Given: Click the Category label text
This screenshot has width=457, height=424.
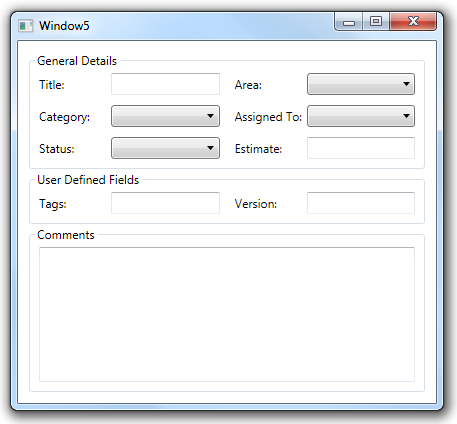Looking at the screenshot, I should pos(64,117).
